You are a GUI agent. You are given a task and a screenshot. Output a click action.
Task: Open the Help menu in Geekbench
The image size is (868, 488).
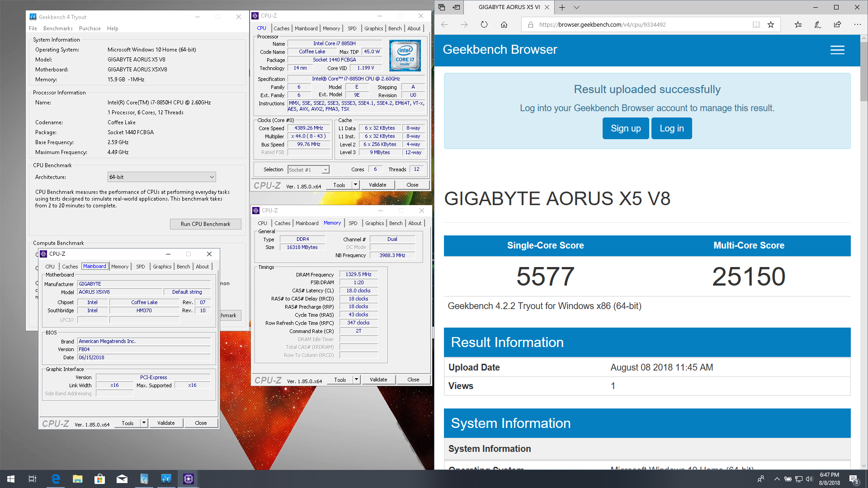[113, 28]
